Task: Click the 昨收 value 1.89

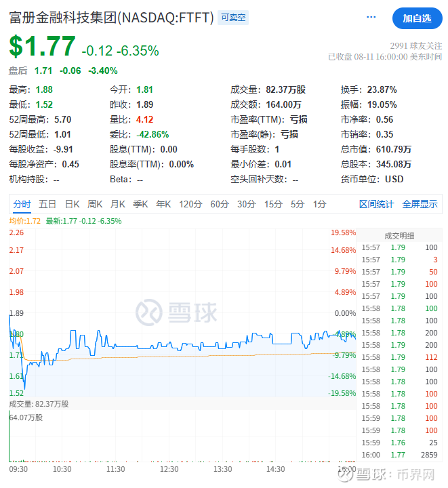Action: click(x=144, y=104)
